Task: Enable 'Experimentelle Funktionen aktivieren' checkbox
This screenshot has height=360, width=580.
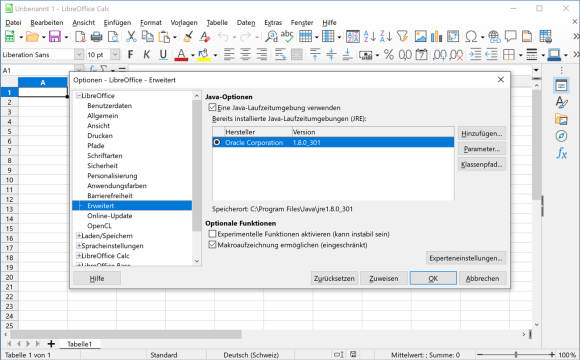Action: [212, 234]
